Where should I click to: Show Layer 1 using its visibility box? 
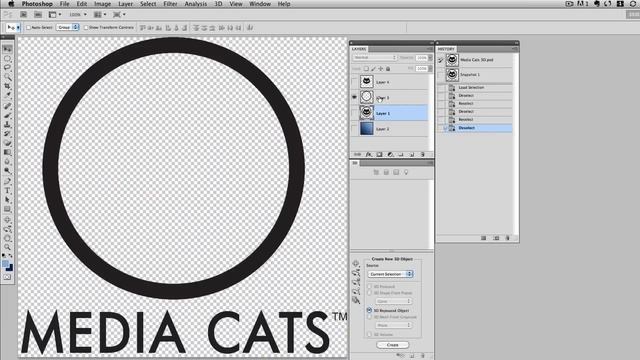click(354, 113)
